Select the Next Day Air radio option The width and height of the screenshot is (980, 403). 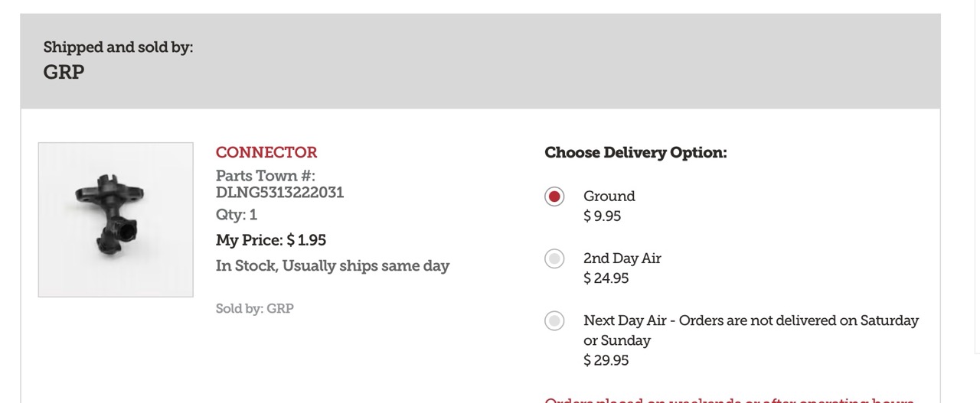point(554,320)
